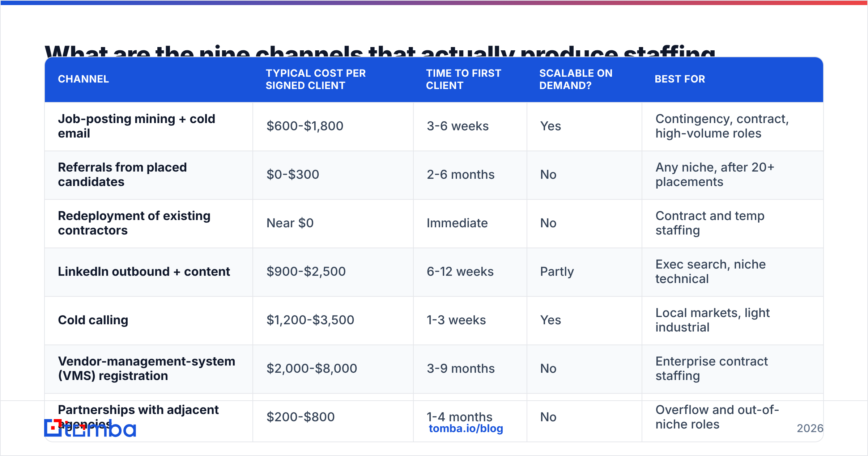Select 'Redeployment of existing contractors' cell
This screenshot has width=868, height=456.
pyautogui.click(x=149, y=223)
